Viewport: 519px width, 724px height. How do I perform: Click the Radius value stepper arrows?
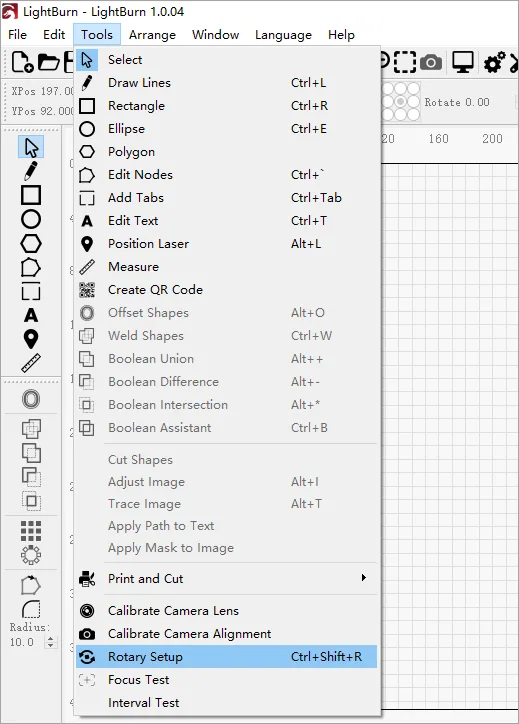tap(51, 642)
